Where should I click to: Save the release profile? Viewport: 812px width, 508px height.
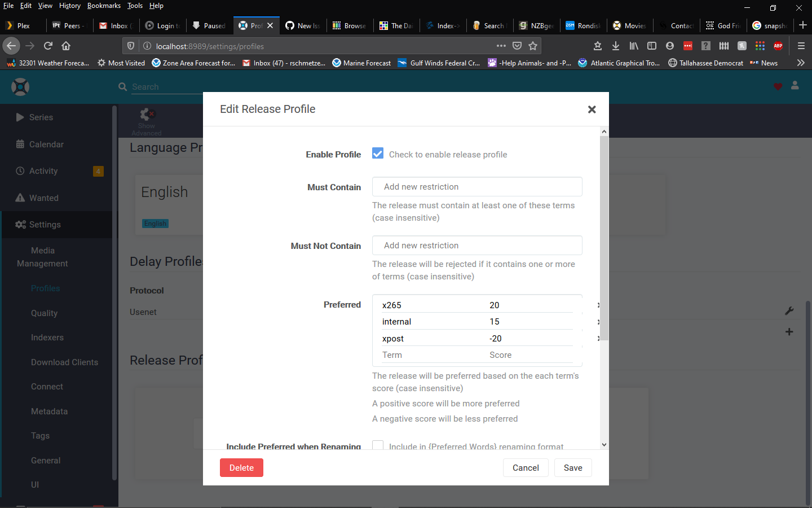(x=573, y=467)
